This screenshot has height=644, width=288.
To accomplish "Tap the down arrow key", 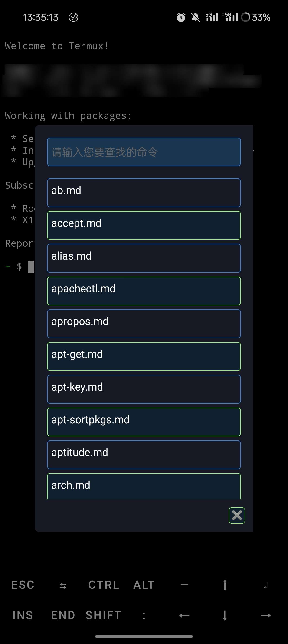I will coord(225,615).
